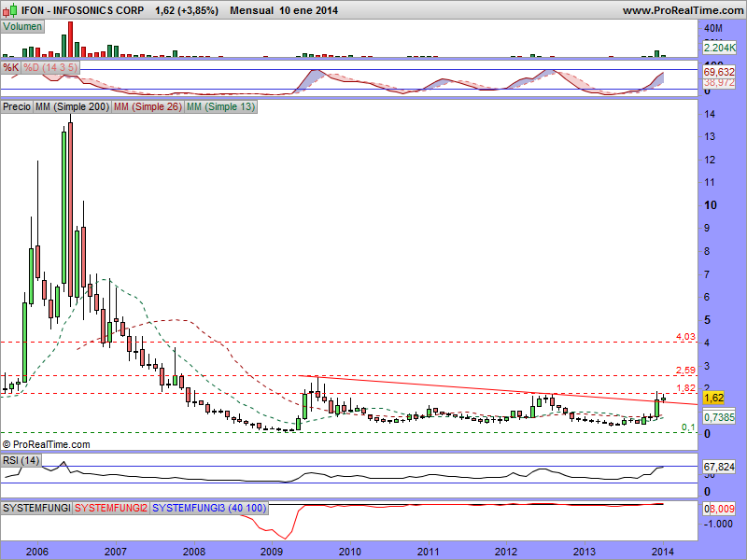
Task: Click 7 on the price axis
Action: coord(707,274)
